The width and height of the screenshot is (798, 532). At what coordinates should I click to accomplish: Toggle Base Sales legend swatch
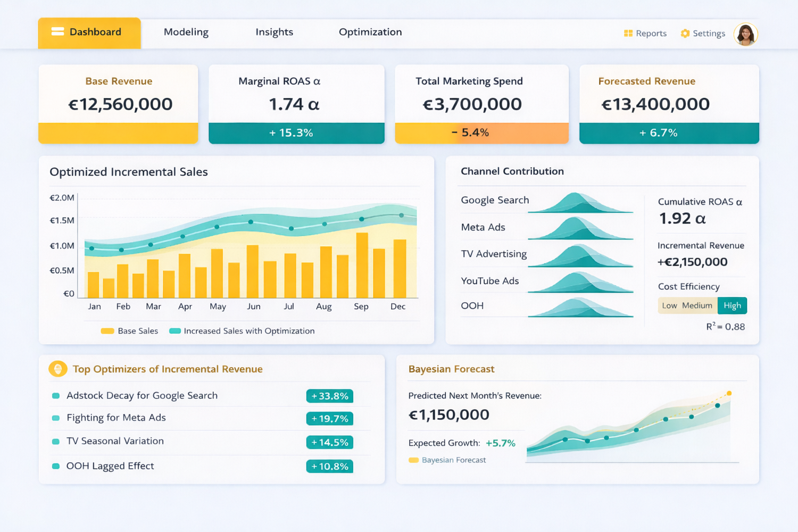tap(107, 331)
